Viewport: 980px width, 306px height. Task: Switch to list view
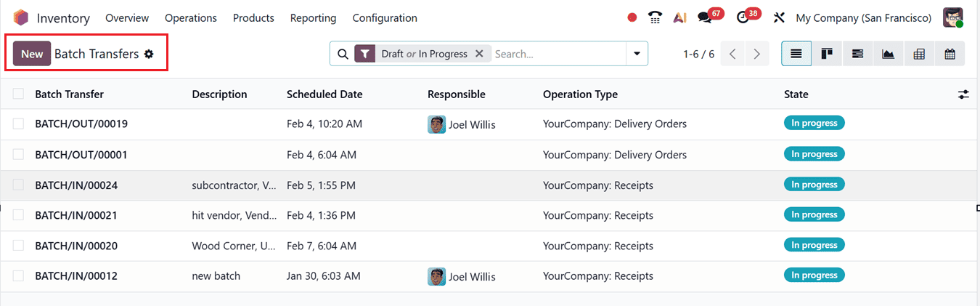click(x=796, y=54)
